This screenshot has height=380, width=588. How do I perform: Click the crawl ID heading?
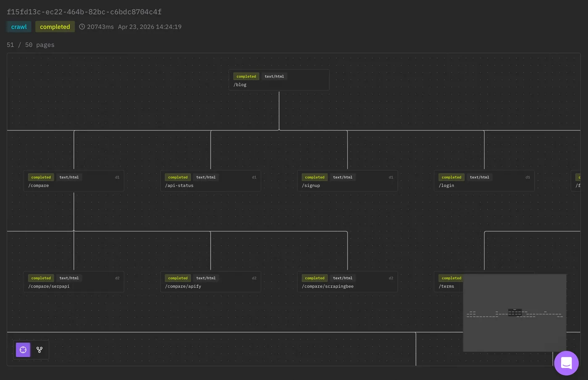point(84,12)
